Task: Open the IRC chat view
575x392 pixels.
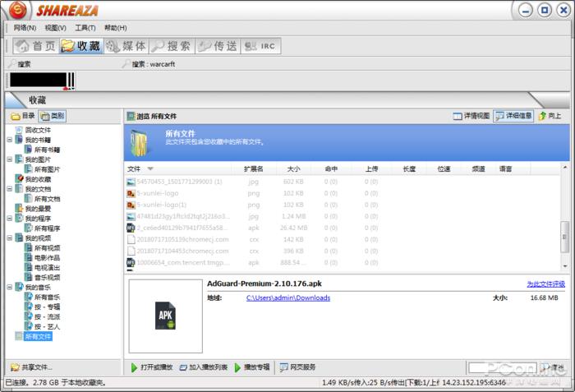Action: pos(260,46)
